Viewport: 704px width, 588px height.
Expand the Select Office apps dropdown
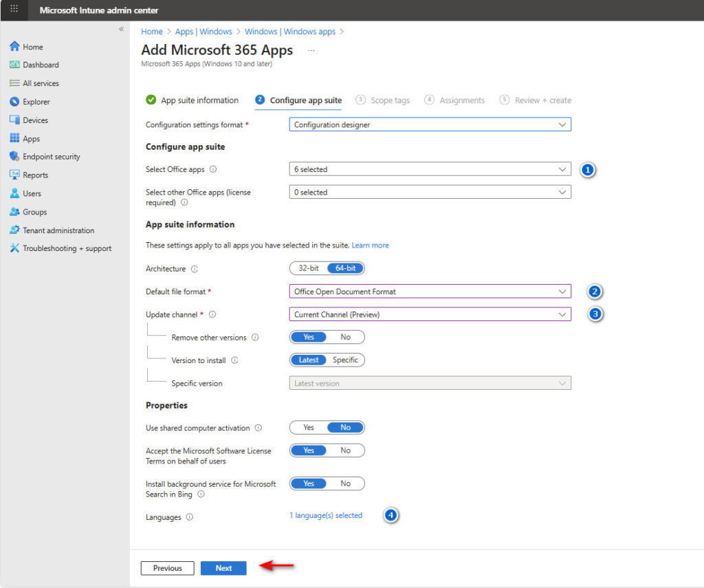430,169
